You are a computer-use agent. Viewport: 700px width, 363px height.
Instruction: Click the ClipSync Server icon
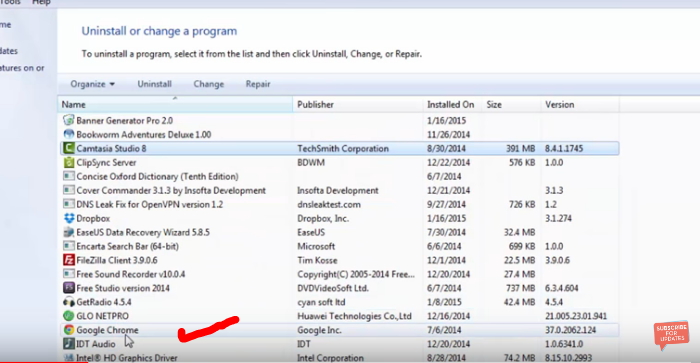click(x=68, y=162)
